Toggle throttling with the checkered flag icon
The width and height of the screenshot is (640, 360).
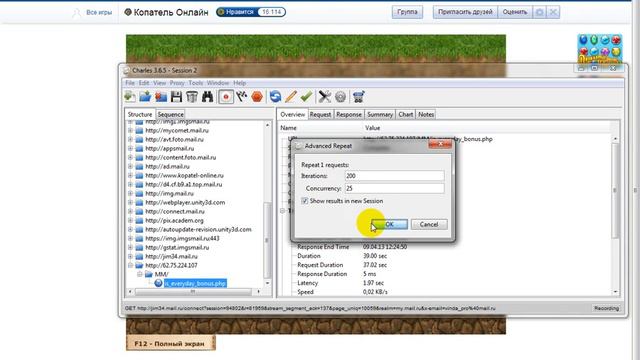pyautogui.click(x=242, y=97)
